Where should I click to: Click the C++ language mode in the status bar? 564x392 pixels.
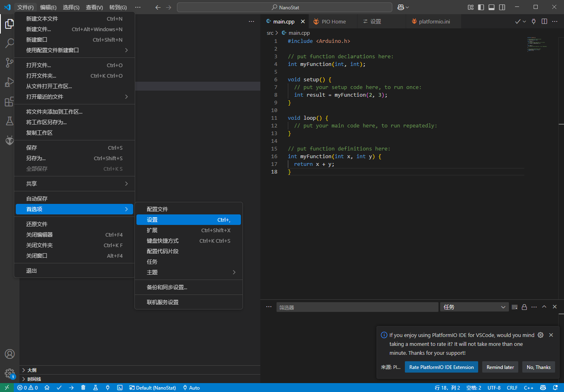(x=528, y=388)
